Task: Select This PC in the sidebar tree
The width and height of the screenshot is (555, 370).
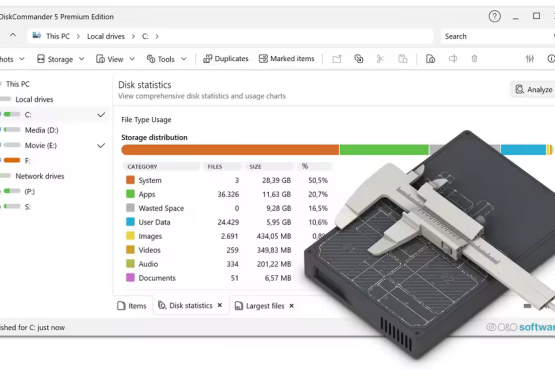Action: click(x=18, y=84)
